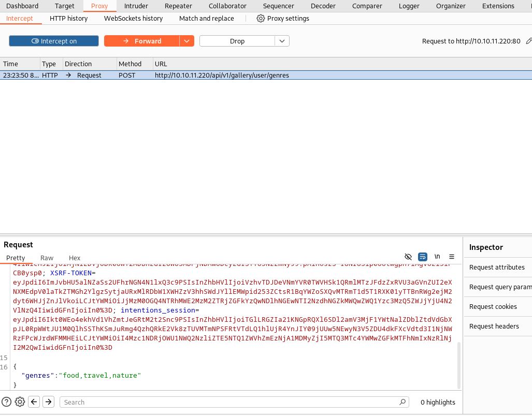
Task: Select the intercepted POST genres request row
Action: click(x=266, y=75)
